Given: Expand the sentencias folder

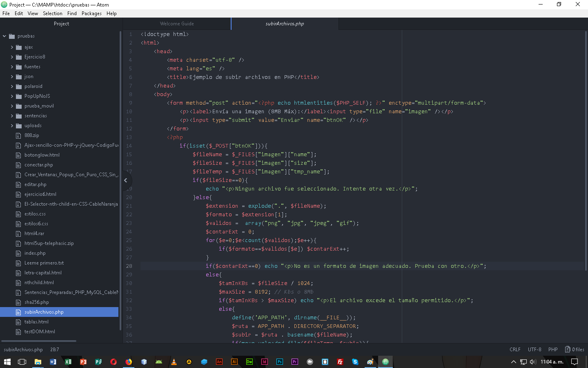Looking at the screenshot, I should tap(12, 116).
